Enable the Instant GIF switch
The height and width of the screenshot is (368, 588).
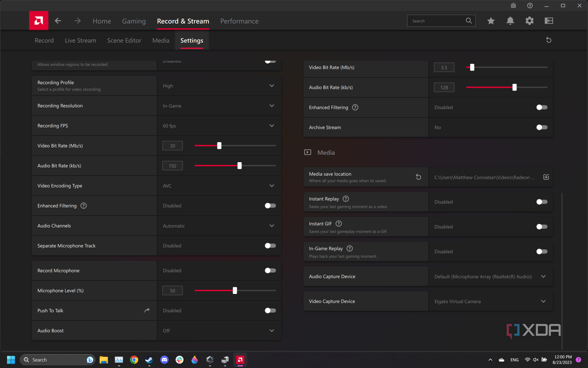coord(541,227)
